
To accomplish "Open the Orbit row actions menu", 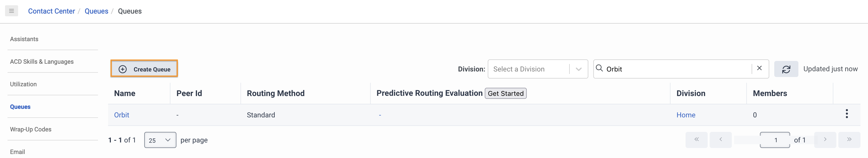I will [x=846, y=114].
